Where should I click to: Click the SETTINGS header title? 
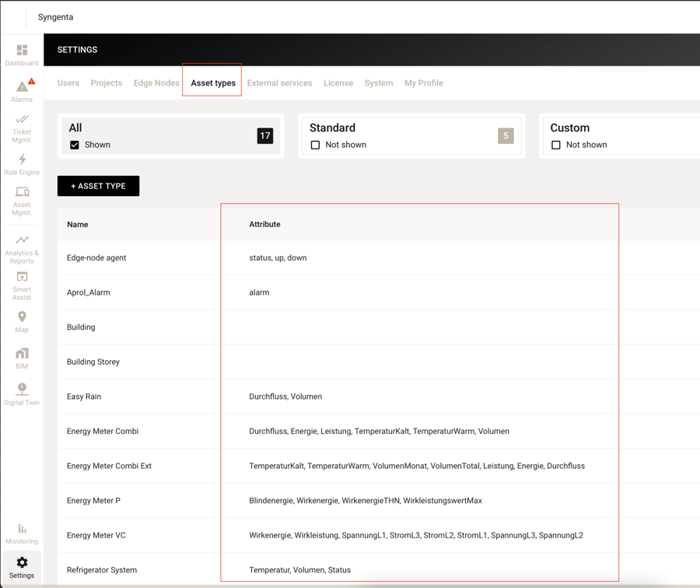77,50
